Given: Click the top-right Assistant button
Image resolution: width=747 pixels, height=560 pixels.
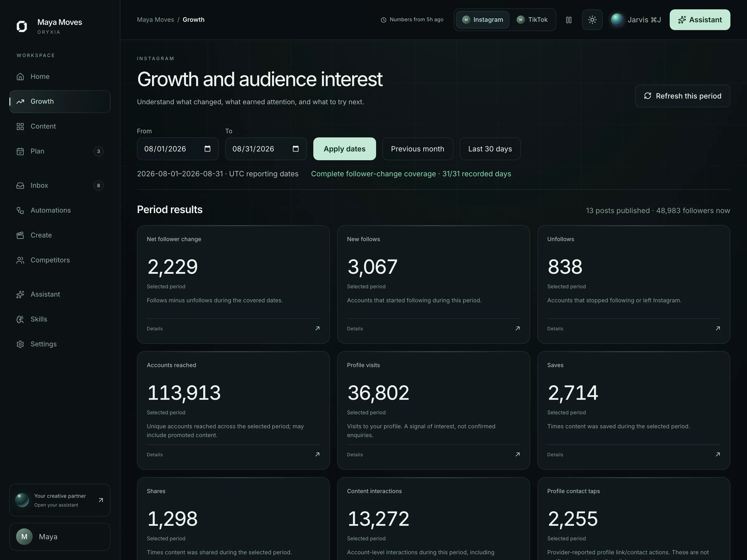Looking at the screenshot, I should [x=700, y=20].
